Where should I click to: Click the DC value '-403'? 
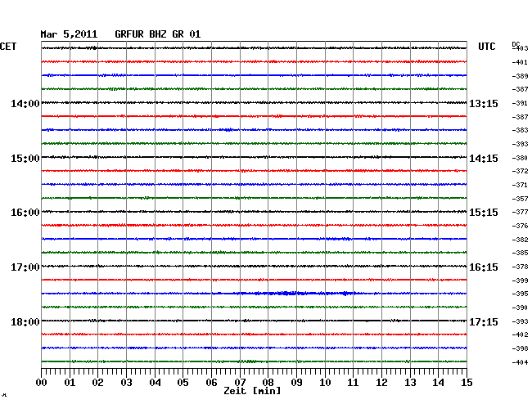[x=520, y=48]
